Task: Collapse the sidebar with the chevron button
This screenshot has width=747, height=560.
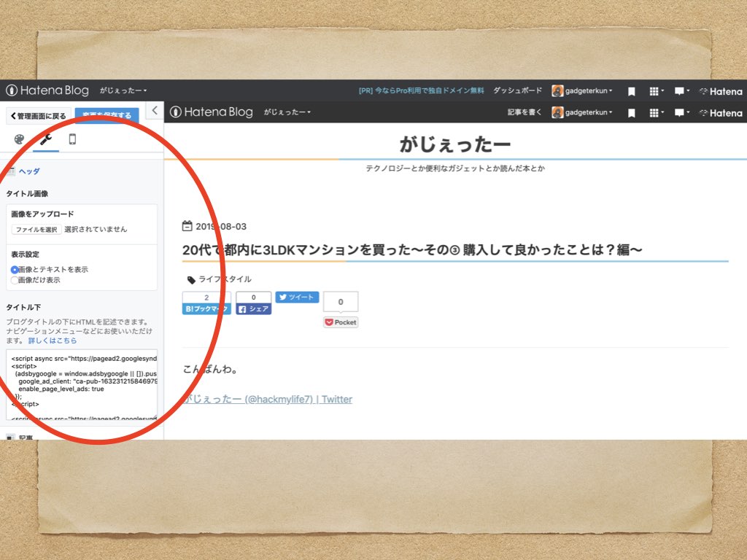Action: [155, 111]
